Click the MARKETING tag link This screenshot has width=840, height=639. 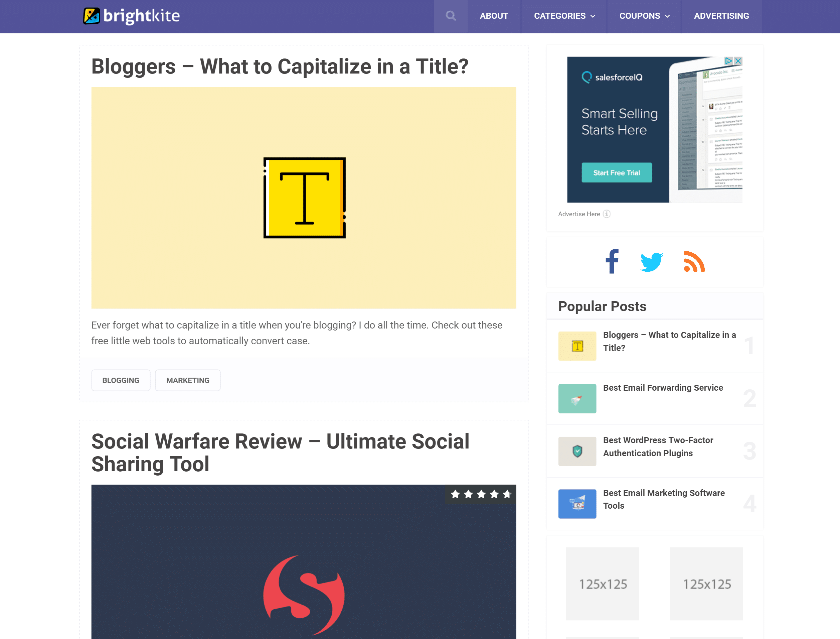188,381
